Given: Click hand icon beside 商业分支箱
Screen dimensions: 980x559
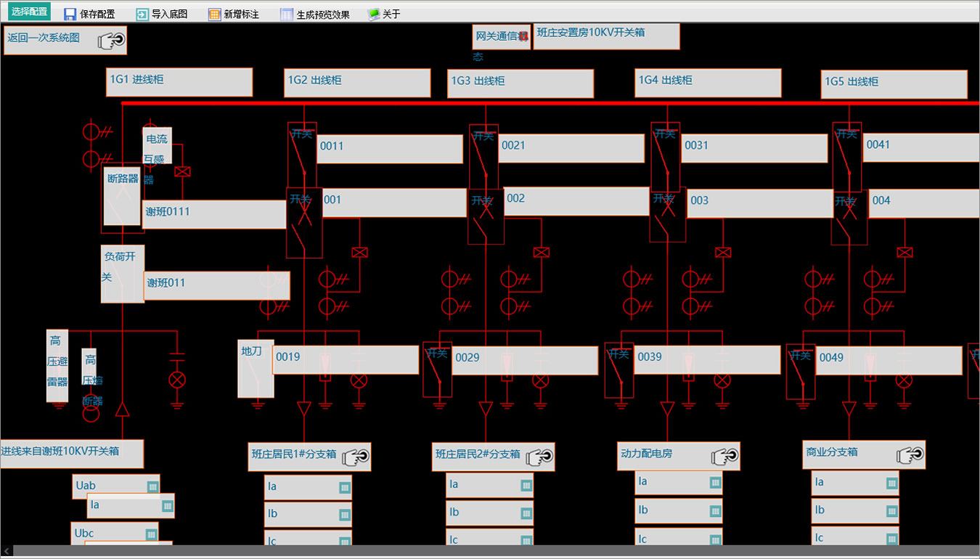Looking at the screenshot, I should tap(910, 455).
